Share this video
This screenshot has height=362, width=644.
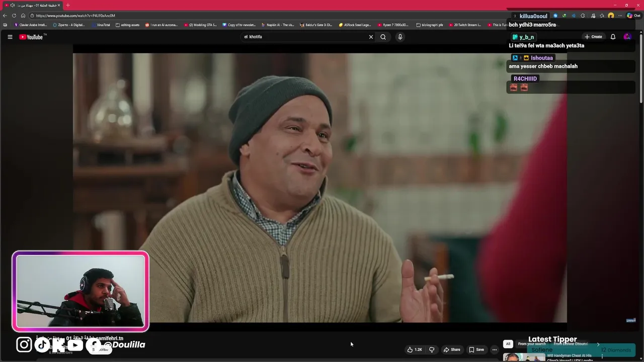(x=452, y=349)
